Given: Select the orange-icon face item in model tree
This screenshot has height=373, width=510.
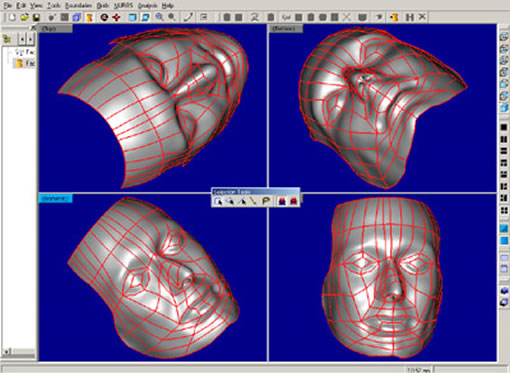Looking at the screenshot, I should [25, 63].
